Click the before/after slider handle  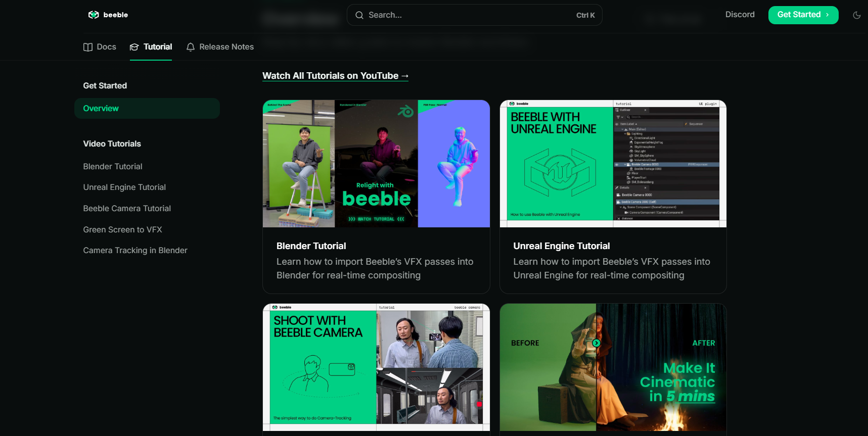pyautogui.click(x=596, y=343)
